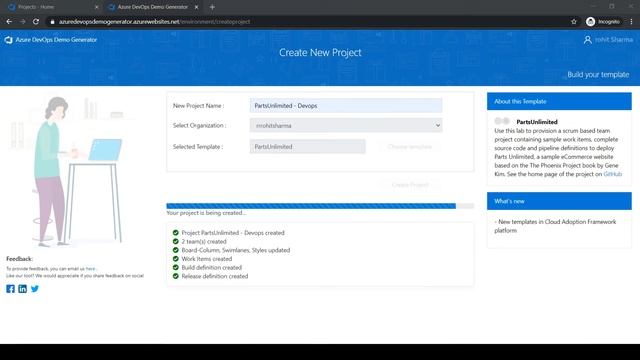640x360 pixels.
Task: Select the 'Create New Project' heading
Action: [x=320, y=53]
